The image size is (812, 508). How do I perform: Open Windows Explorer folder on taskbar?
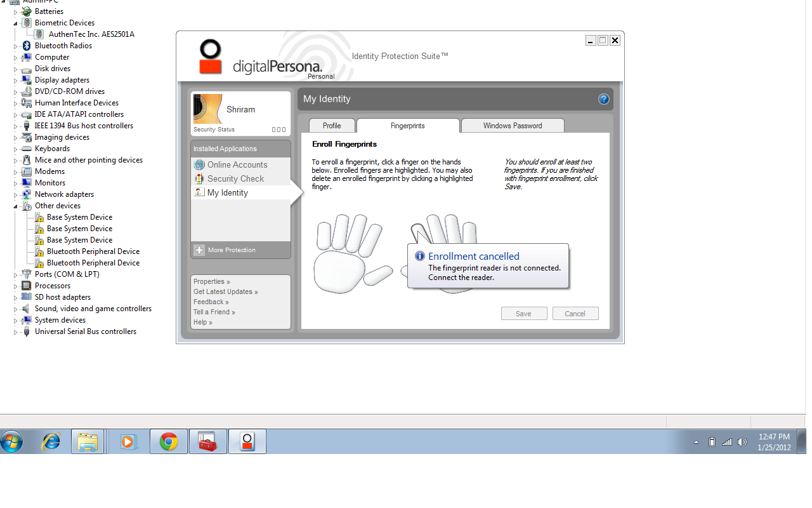(x=88, y=441)
